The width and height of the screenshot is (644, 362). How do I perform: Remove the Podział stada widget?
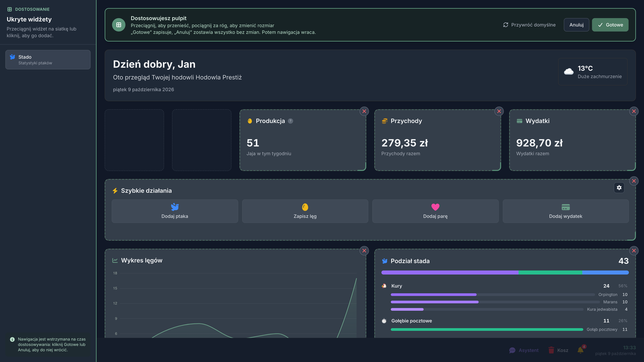(x=634, y=251)
